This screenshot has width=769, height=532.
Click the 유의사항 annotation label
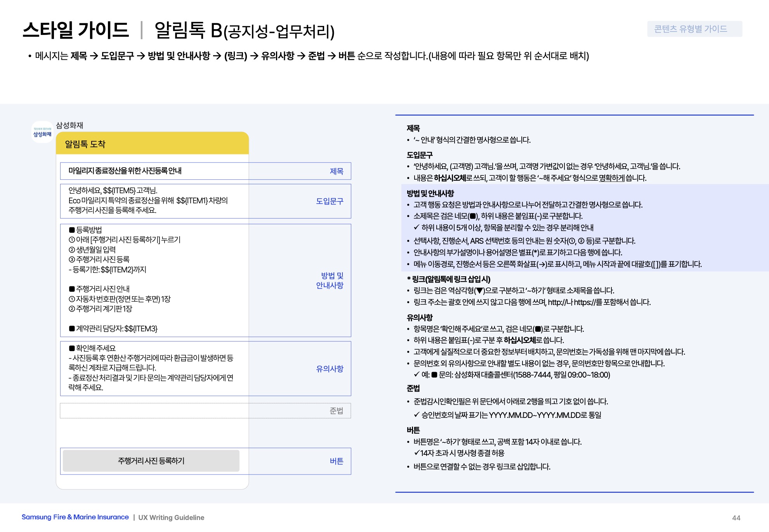click(x=329, y=369)
